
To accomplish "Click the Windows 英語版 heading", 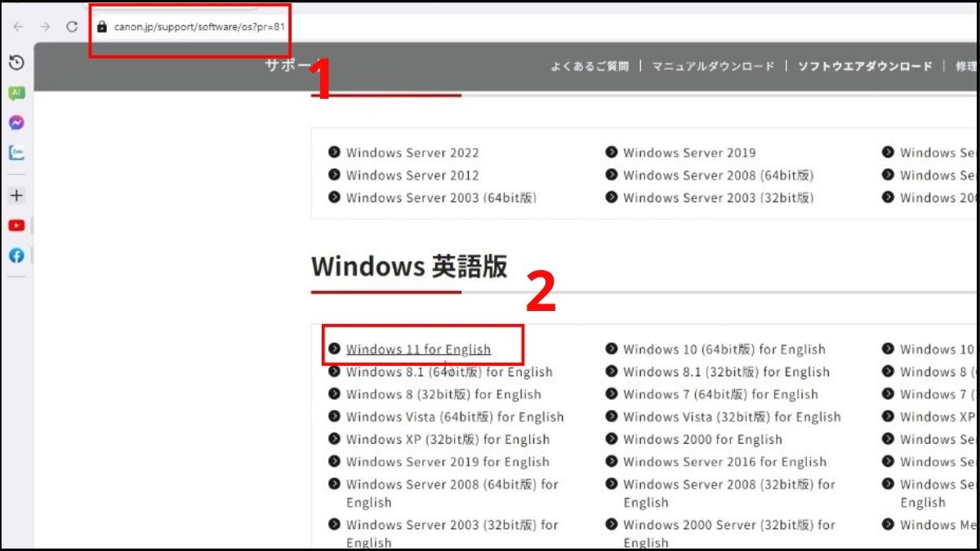I will click(x=409, y=266).
